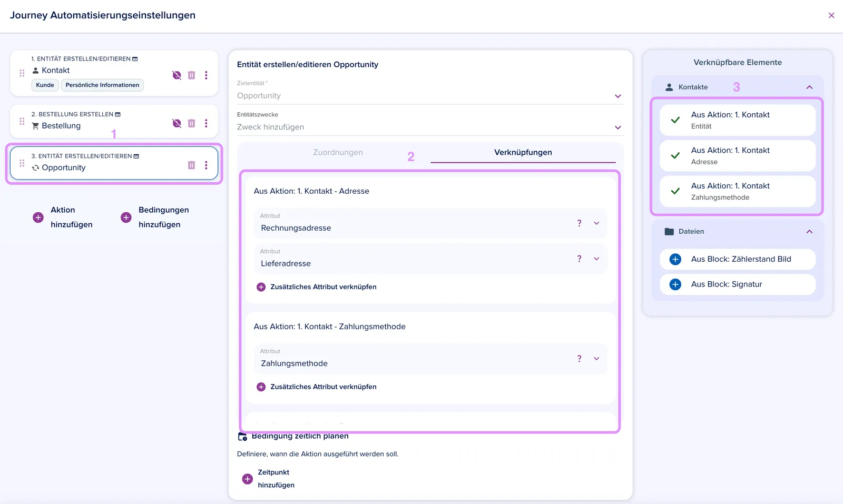Click the help question mark for Zahlungsmethode attribute
The image size is (843, 504).
tap(579, 359)
